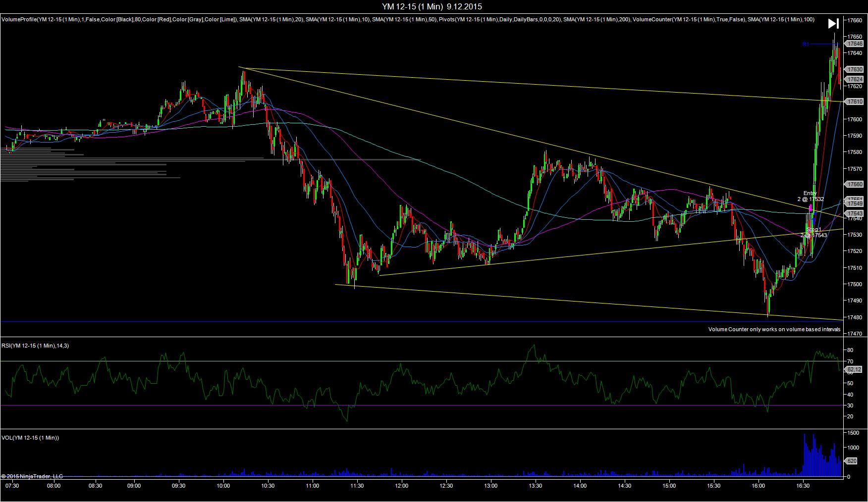Click the Volume Counter warning message
868x502 pixels.
pos(774,329)
